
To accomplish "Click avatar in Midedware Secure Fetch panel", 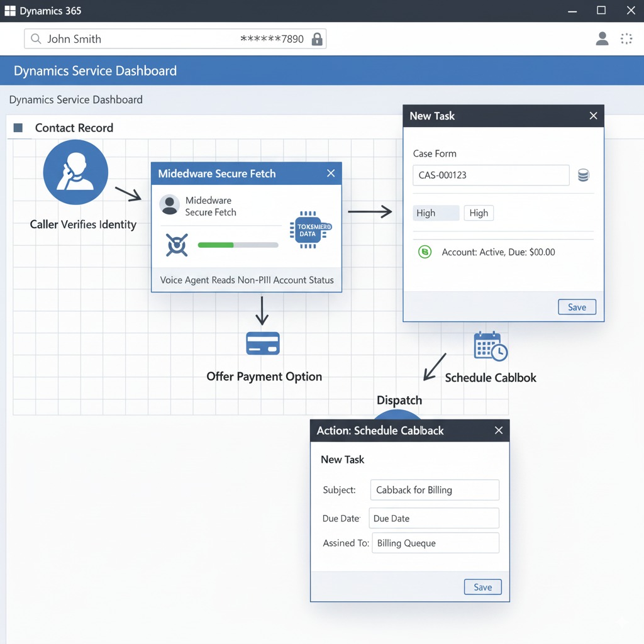I will 169,205.
